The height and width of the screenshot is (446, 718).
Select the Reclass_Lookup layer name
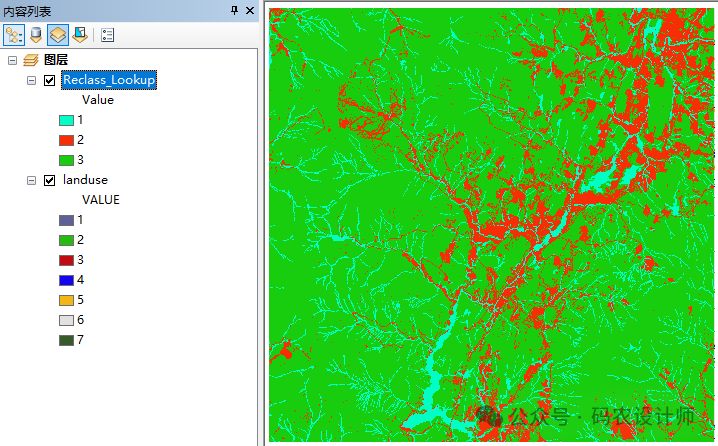(x=108, y=80)
